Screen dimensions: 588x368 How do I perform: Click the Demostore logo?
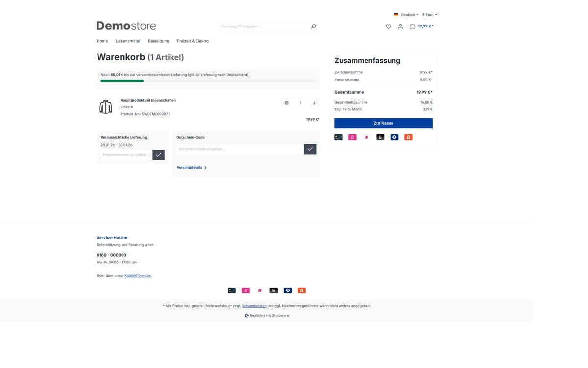126,26
